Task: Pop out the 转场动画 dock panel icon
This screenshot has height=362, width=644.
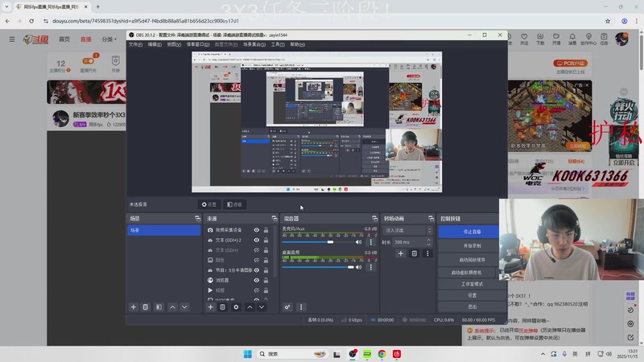Action: coord(431,218)
